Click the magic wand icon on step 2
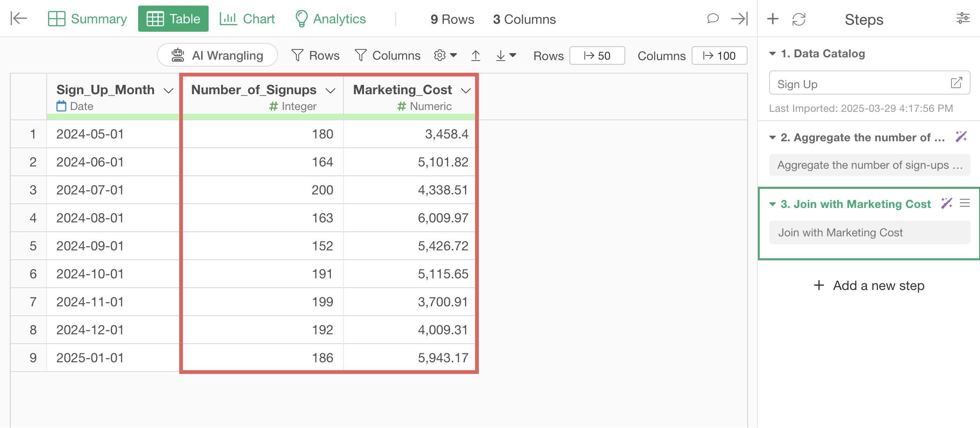This screenshot has height=428, width=980. pyautogui.click(x=961, y=137)
